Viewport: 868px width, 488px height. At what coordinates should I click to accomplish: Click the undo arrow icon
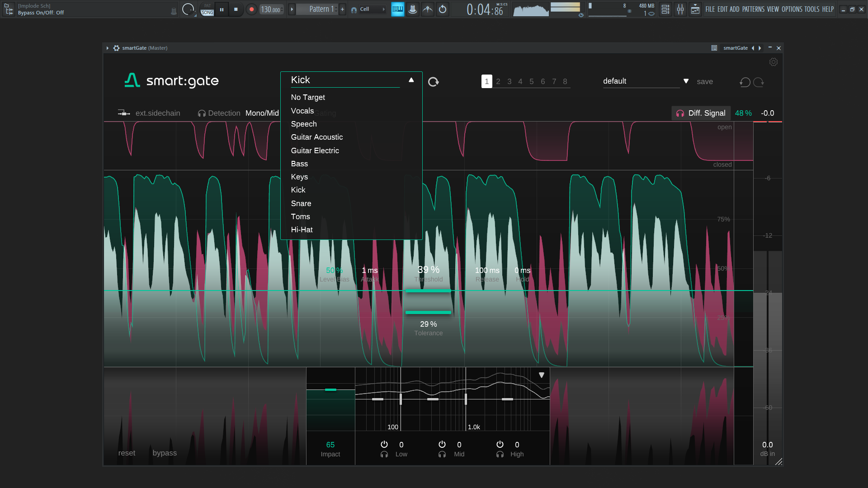(745, 82)
